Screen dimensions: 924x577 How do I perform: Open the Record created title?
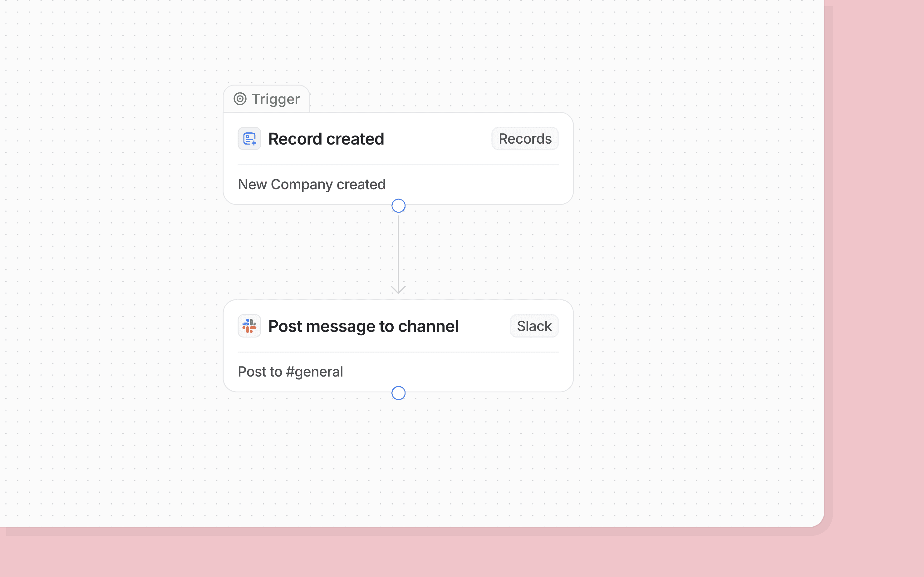click(x=326, y=139)
